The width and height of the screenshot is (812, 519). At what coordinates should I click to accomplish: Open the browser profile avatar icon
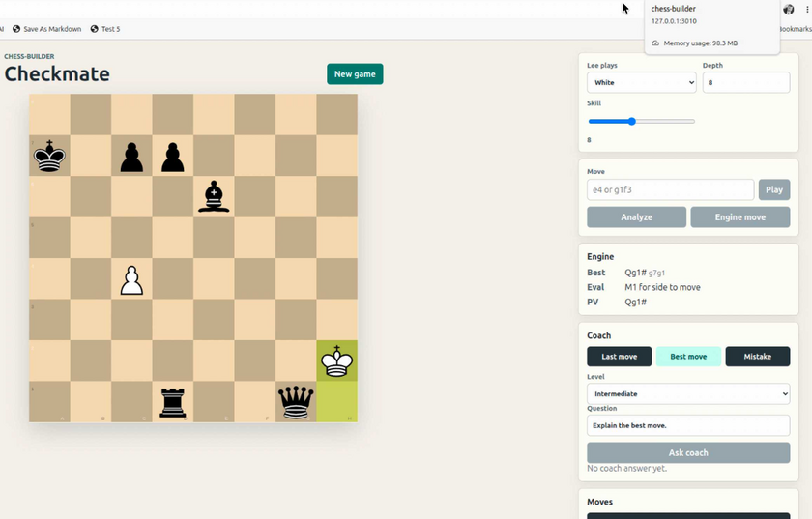coord(789,9)
